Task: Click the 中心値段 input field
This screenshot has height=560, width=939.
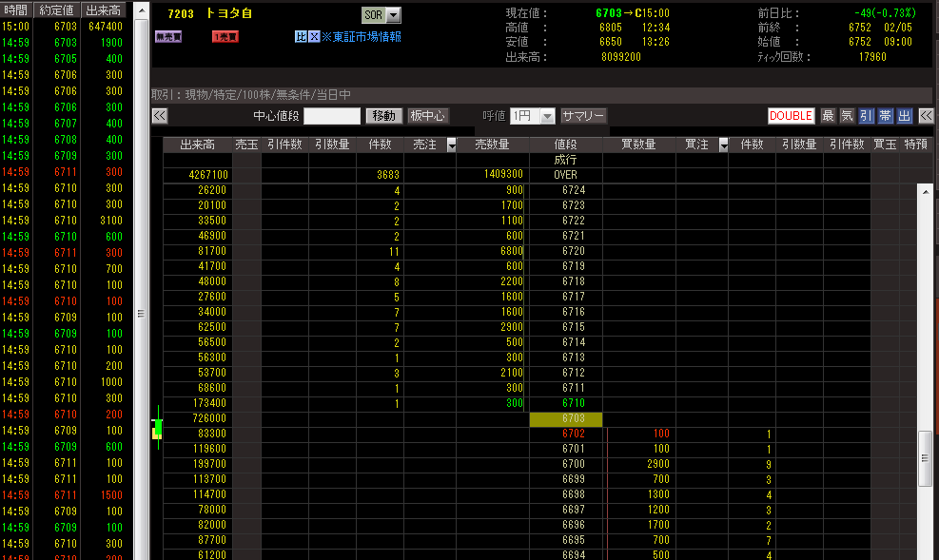Action: click(332, 115)
